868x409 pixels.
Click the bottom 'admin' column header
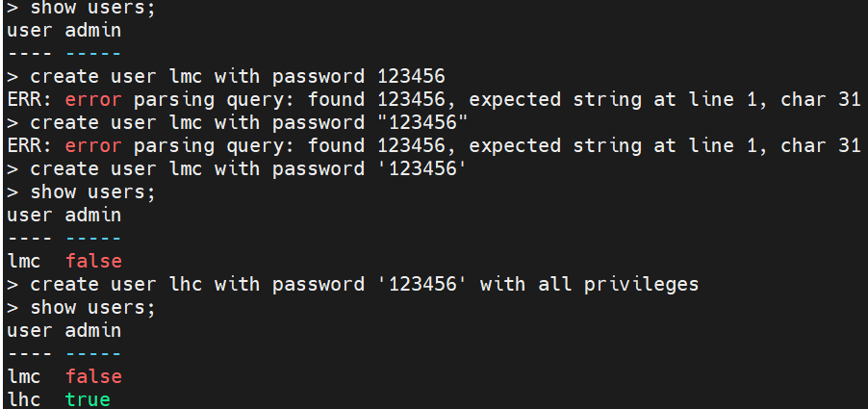[x=93, y=331]
